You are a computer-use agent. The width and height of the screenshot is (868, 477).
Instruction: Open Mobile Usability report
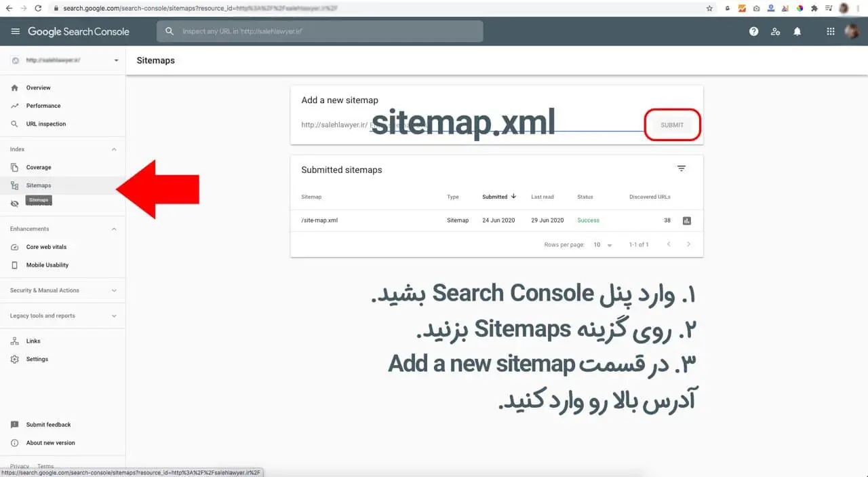point(62,265)
